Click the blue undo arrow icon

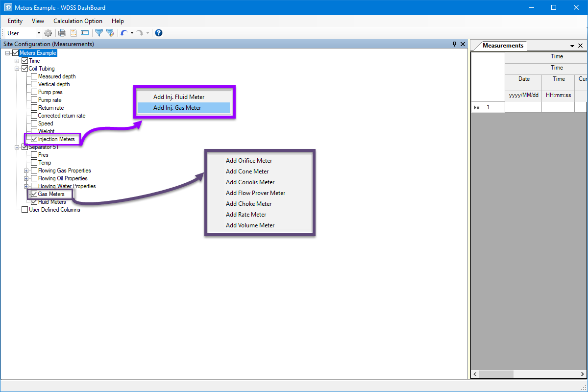(124, 33)
